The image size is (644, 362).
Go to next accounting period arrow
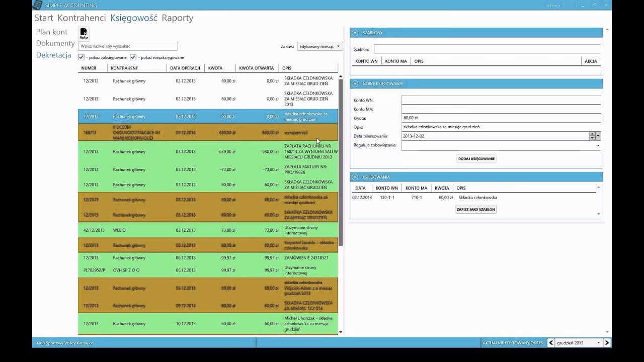(607, 343)
